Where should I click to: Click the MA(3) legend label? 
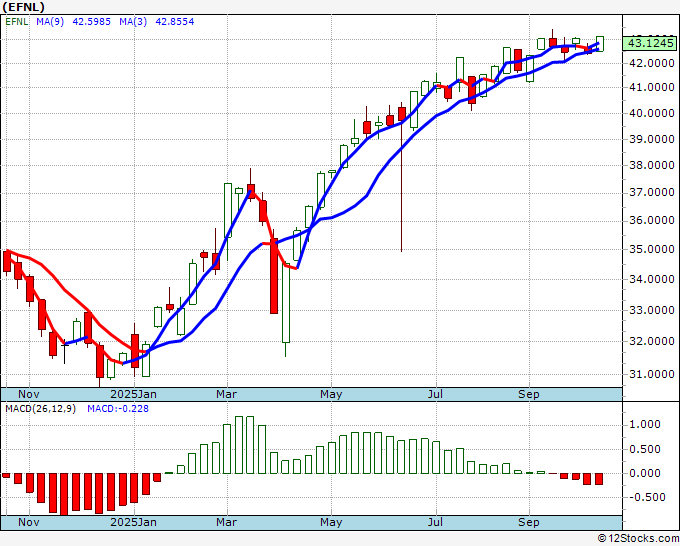[x=133, y=21]
